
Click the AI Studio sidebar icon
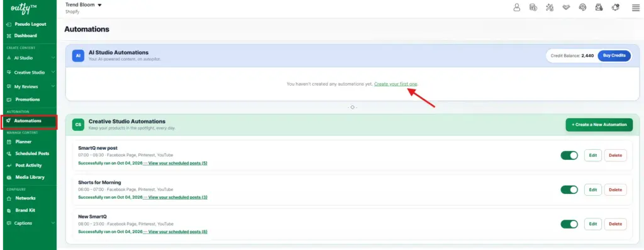tap(9, 58)
